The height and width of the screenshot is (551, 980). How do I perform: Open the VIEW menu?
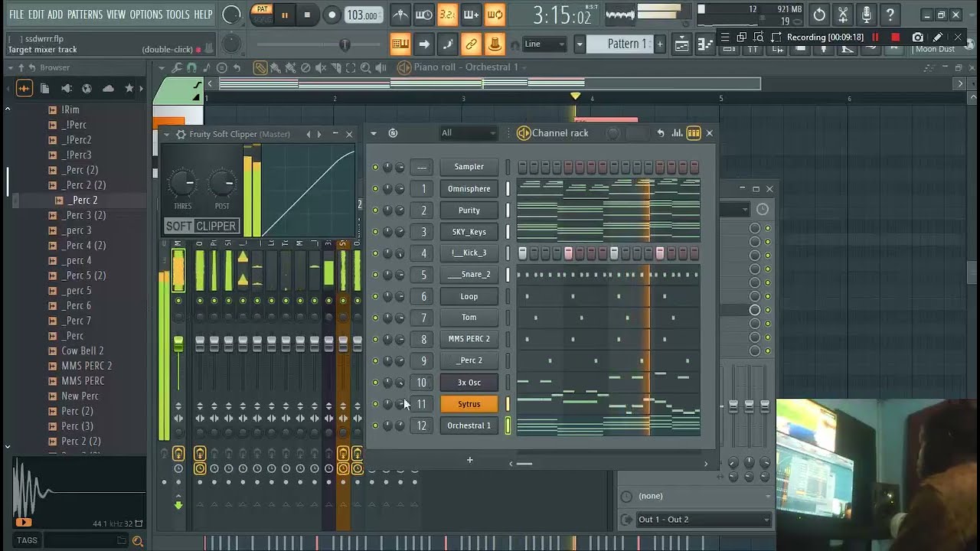point(116,15)
